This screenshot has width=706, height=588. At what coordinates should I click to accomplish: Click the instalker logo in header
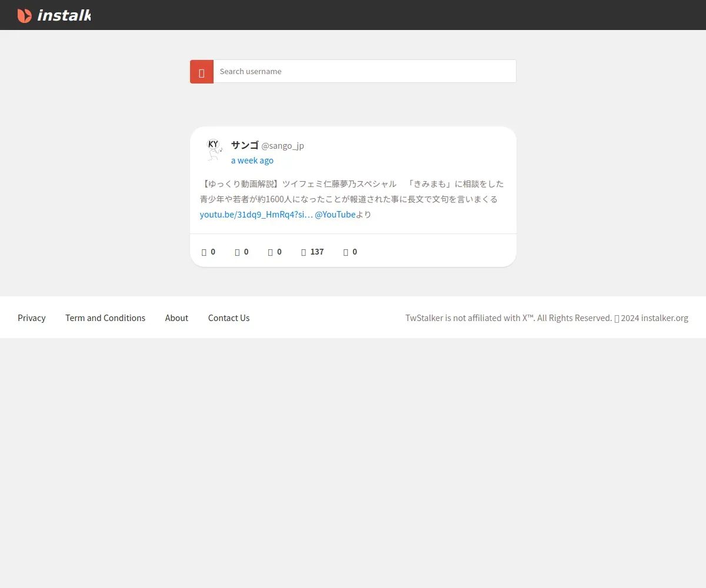54,15
